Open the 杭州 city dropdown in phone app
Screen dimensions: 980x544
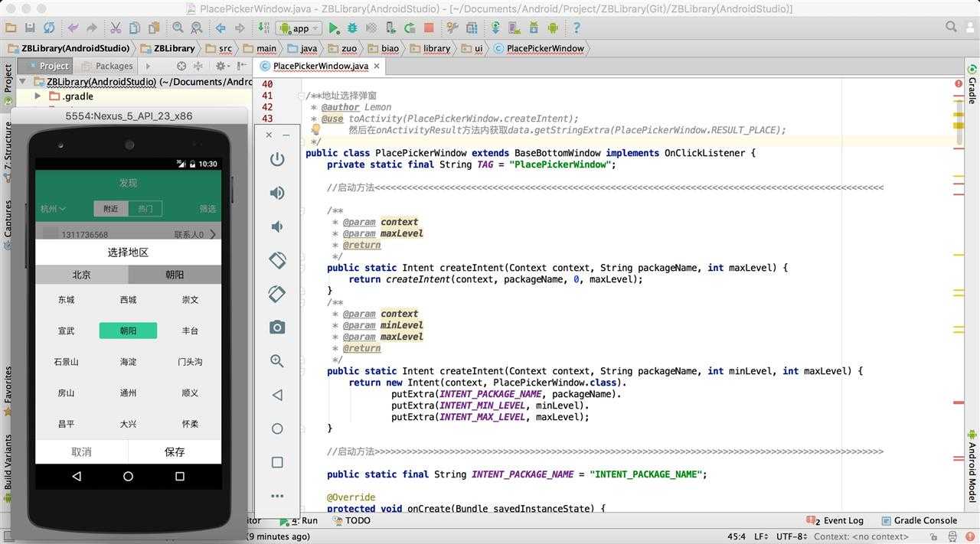pyautogui.click(x=53, y=208)
